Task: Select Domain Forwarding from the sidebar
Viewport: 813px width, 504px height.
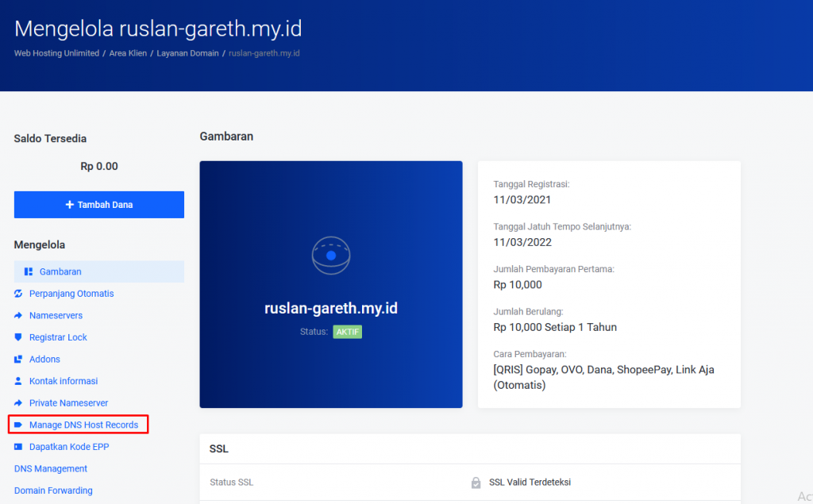Action: 53,490
